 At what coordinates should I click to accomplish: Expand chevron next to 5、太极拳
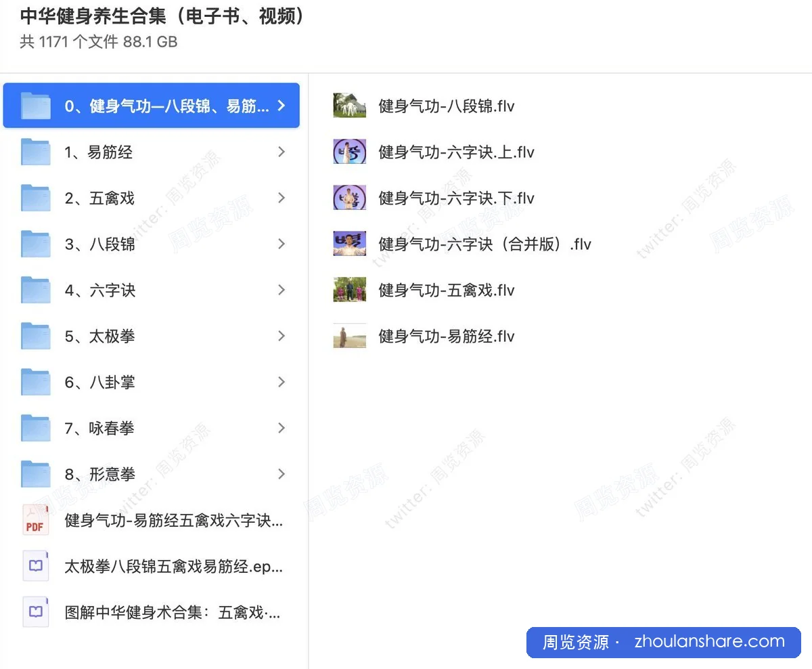tap(281, 337)
